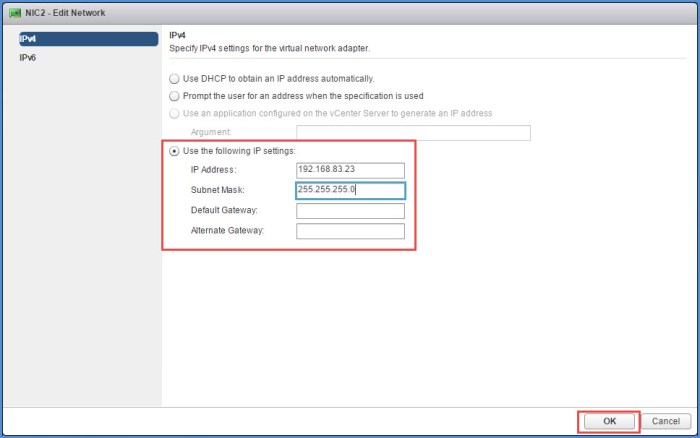
Task: Click the Default Gateway label
Action: (224, 210)
